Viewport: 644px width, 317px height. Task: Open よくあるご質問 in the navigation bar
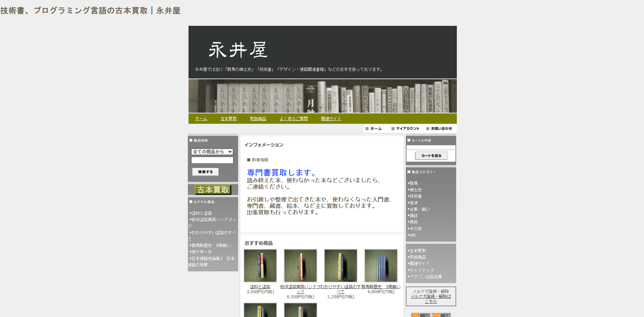294,119
